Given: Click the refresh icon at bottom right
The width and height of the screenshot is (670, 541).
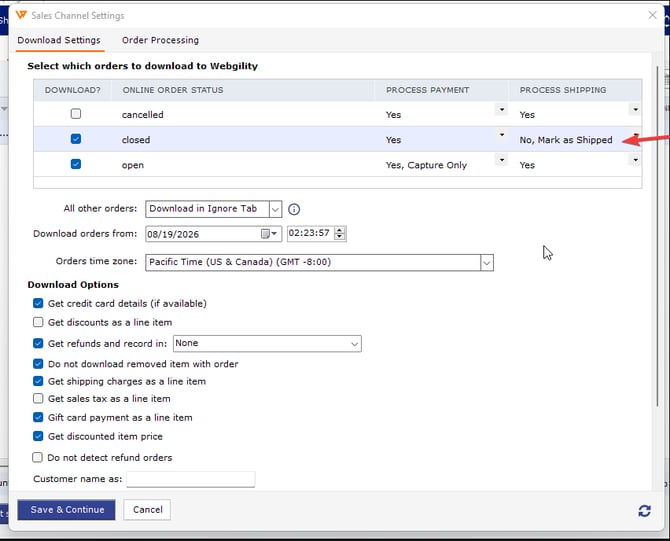Looking at the screenshot, I should pos(644,511).
